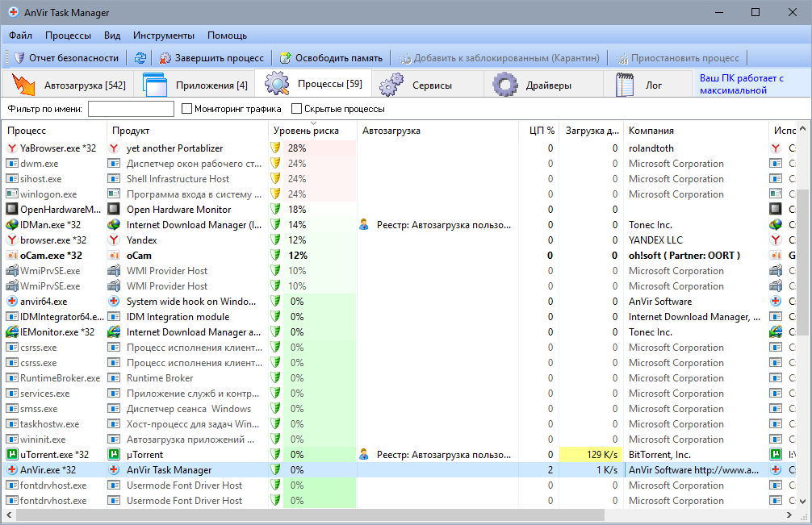812x525 pixels.
Task: Enable Мониторинг трафика checkbox
Action: 187,109
